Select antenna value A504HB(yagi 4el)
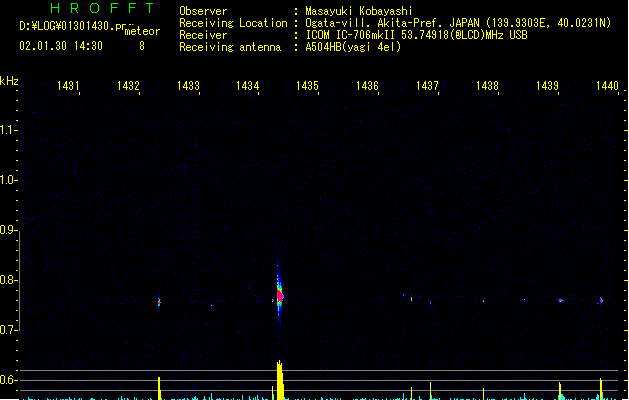The image size is (629, 400). pos(353,47)
